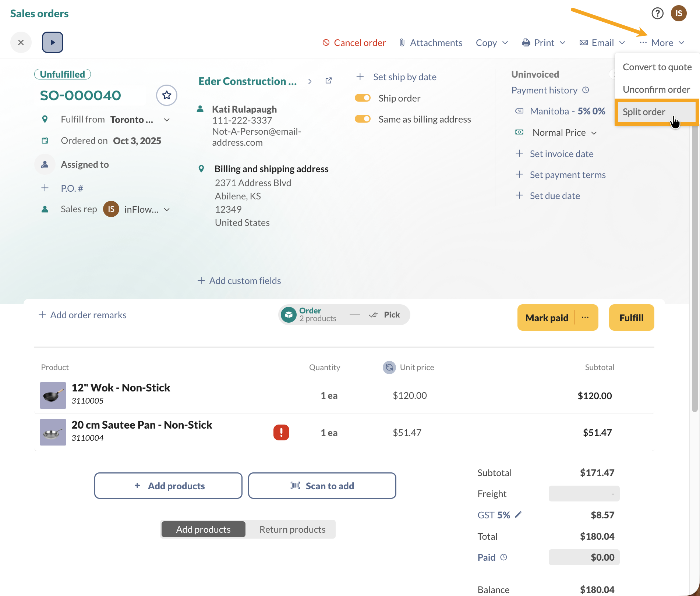Click the Cancel order link
This screenshot has width=700, height=596.
(354, 42)
